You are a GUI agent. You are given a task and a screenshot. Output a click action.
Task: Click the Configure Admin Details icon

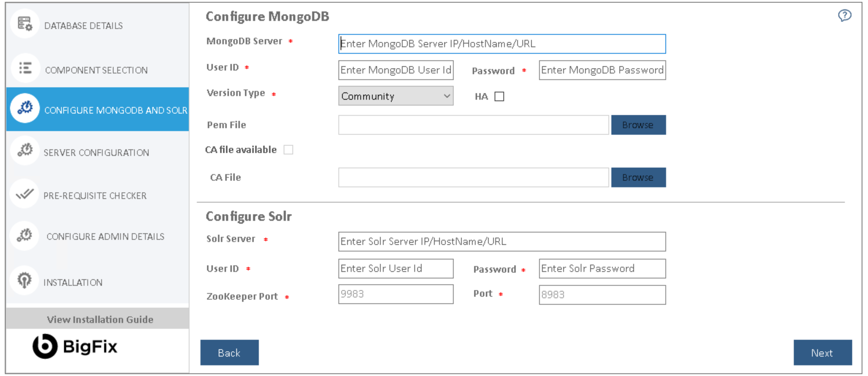click(x=25, y=236)
